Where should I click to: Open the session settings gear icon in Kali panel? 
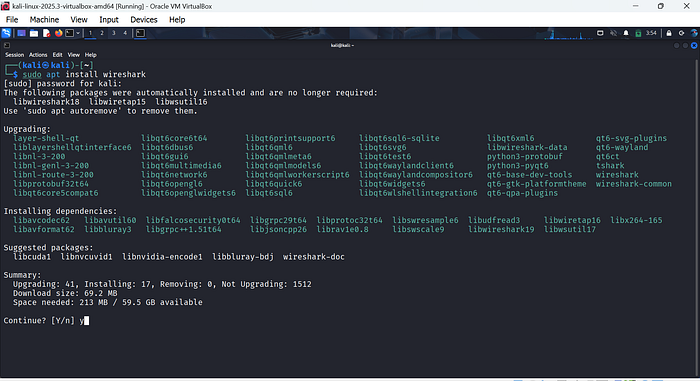[x=681, y=33]
